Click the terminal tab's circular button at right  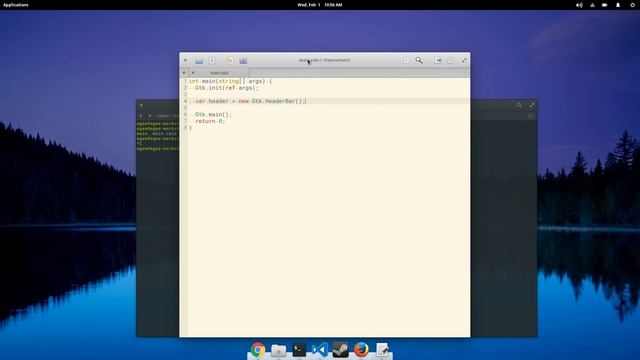(531, 116)
